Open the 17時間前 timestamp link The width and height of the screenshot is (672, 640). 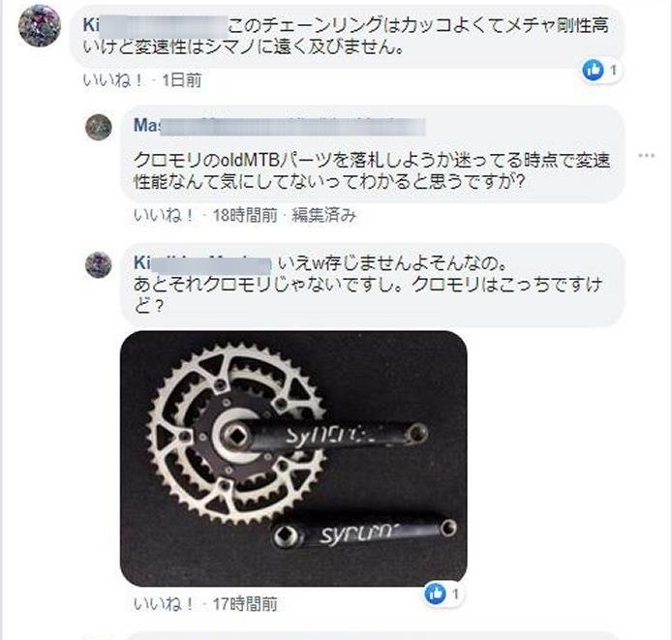point(245,604)
